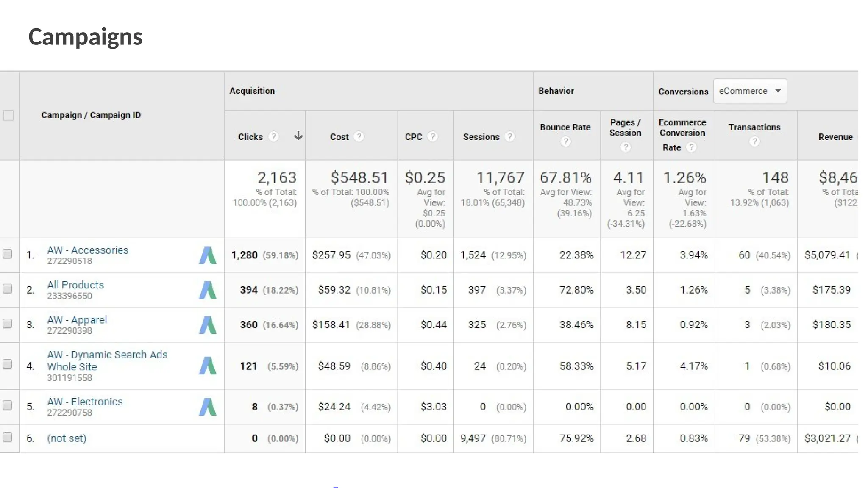Click the Clicks column help icon
Image resolution: width=868 pixels, height=488 pixels.
pos(274,137)
